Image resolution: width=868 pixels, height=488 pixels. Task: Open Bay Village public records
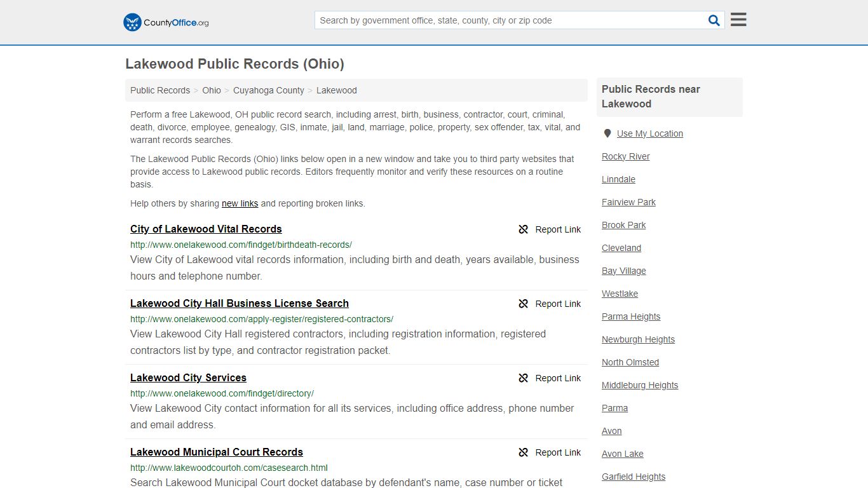click(623, 271)
